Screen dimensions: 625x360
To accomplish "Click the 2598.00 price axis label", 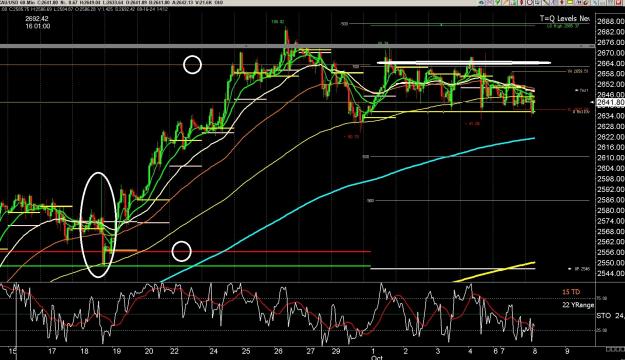I will point(611,179).
